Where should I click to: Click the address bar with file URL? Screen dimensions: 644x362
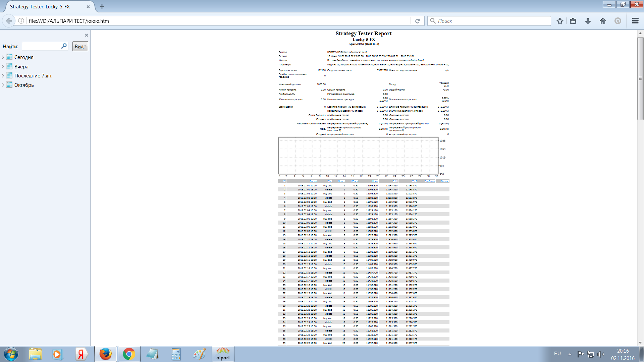click(x=218, y=21)
